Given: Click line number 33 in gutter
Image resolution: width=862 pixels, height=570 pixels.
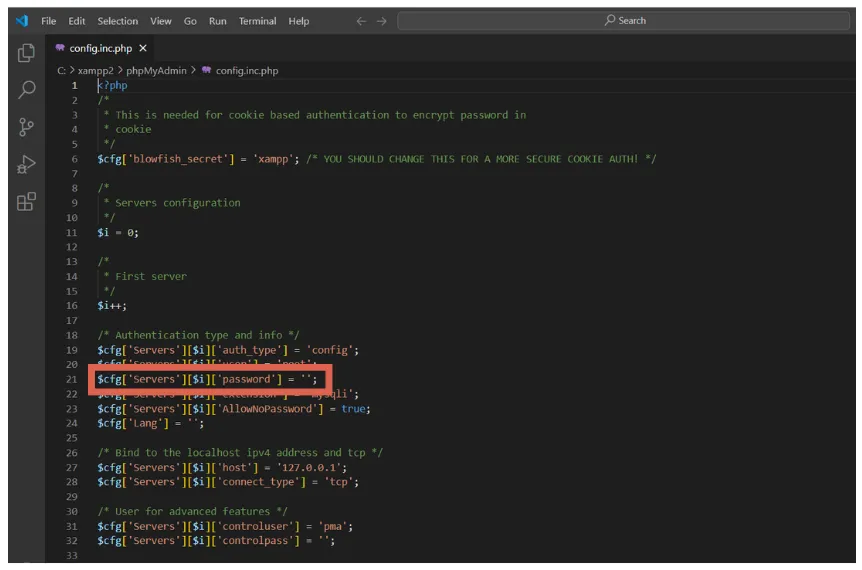Looking at the screenshot, I should 72,555.
